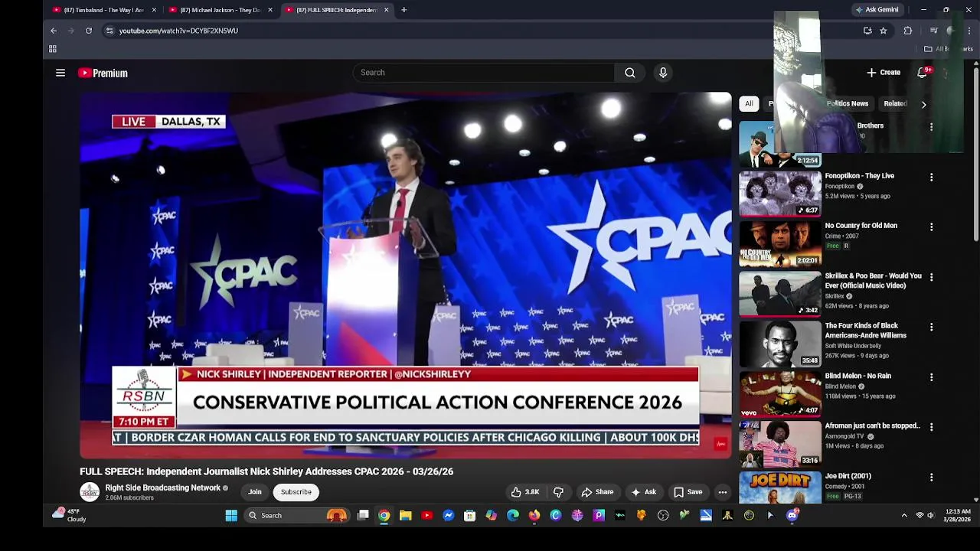Viewport: 980px width, 551px height.
Task: Select the Related filter chip
Action: coord(895,104)
